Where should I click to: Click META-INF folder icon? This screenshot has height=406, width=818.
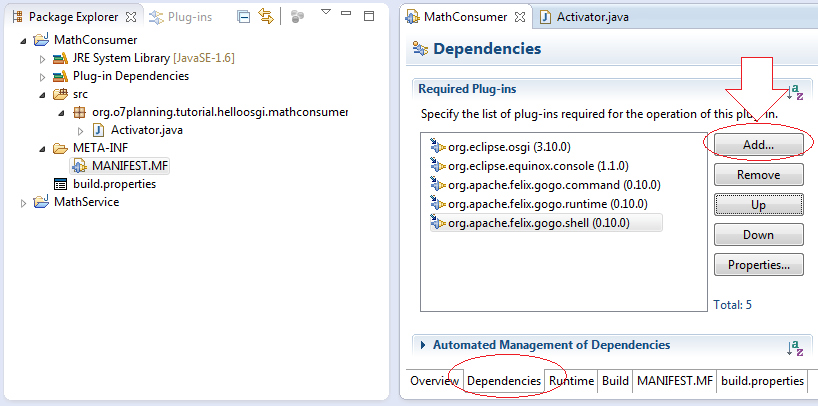point(61,148)
